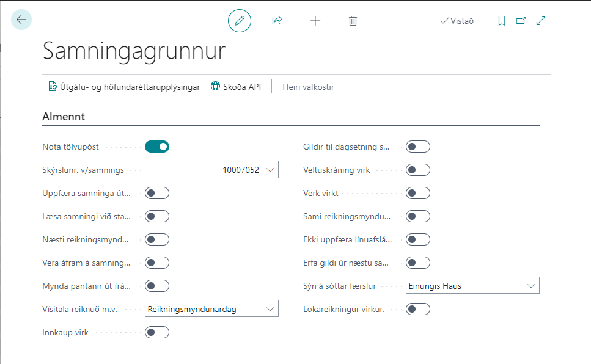Click the bookmark icon

(x=502, y=21)
